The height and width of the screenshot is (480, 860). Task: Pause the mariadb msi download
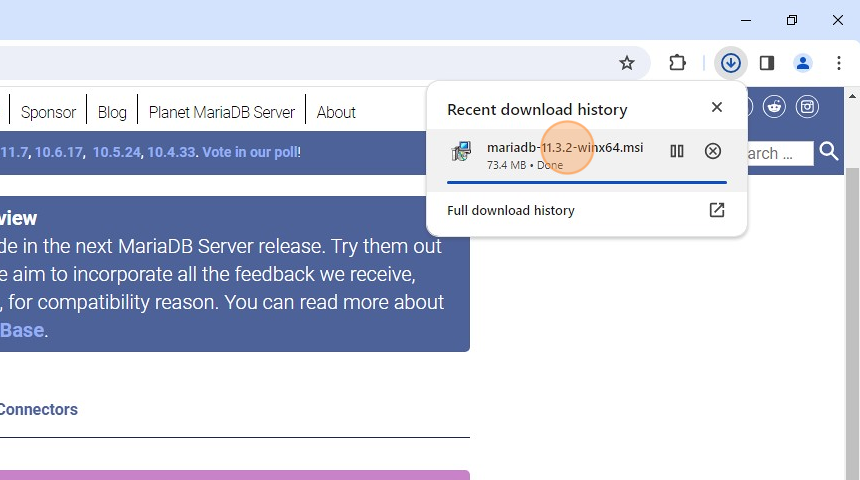[x=677, y=151]
